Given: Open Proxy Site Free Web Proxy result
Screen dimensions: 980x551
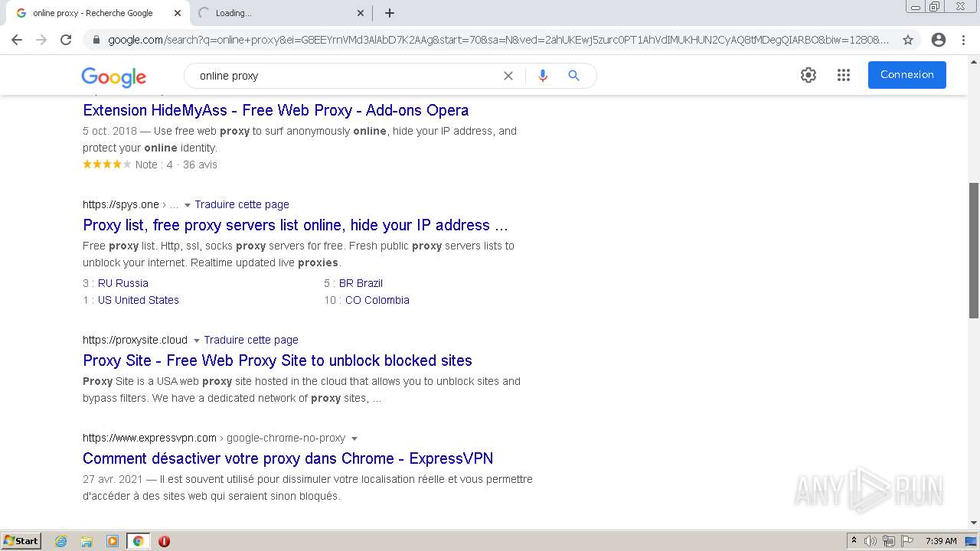Looking at the screenshot, I should click(277, 360).
